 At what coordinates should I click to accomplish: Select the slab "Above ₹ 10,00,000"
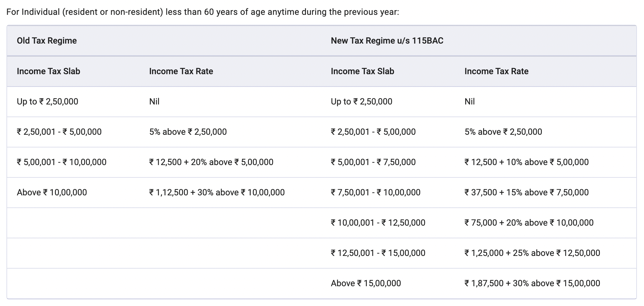coord(52,193)
